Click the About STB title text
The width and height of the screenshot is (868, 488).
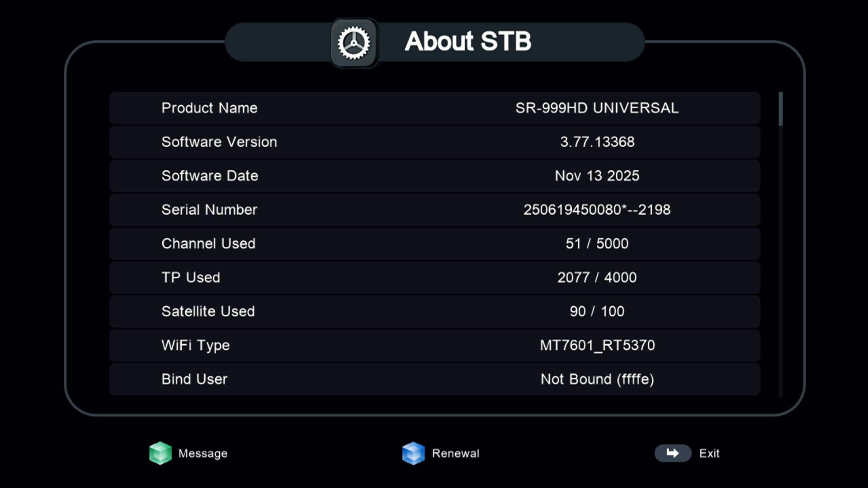(x=467, y=42)
